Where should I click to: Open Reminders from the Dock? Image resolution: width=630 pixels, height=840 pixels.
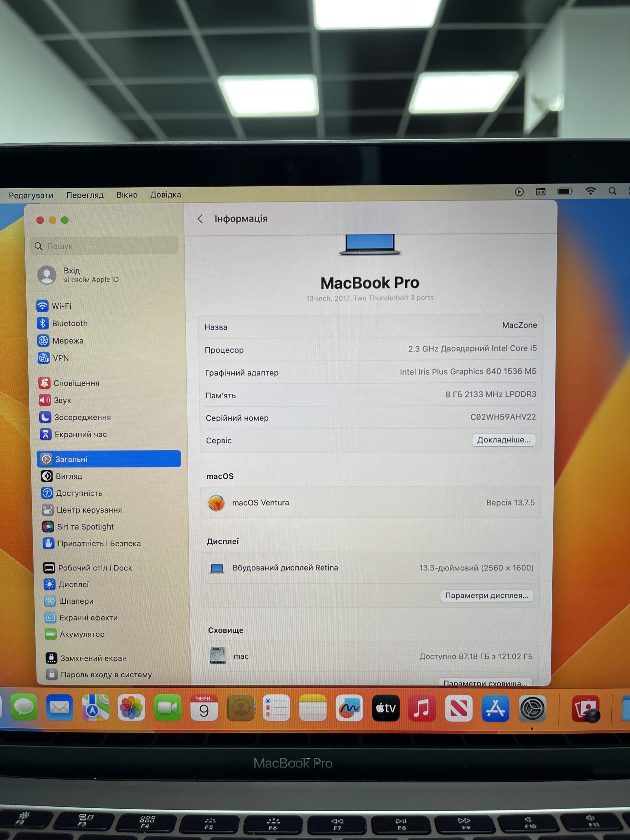click(x=276, y=707)
